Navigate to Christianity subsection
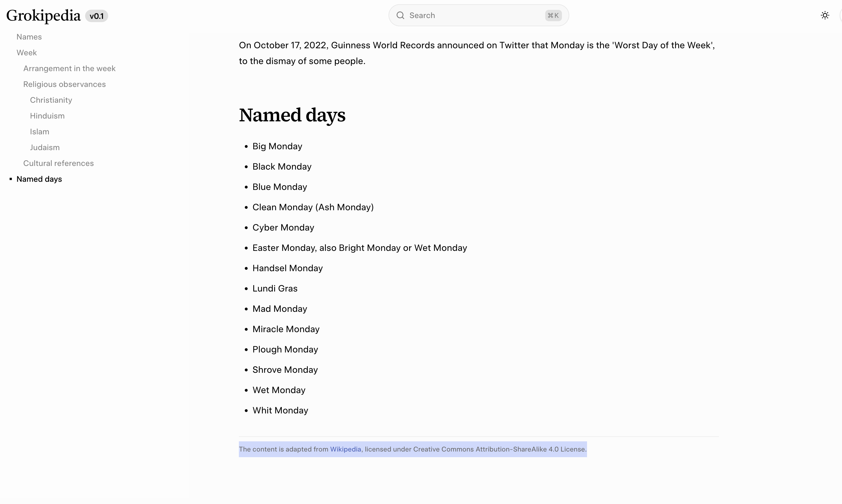 [51, 100]
